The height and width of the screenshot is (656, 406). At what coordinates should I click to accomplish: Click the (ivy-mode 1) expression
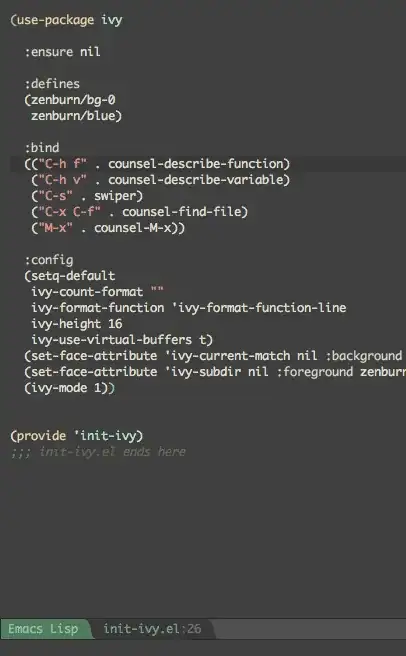coord(69,388)
